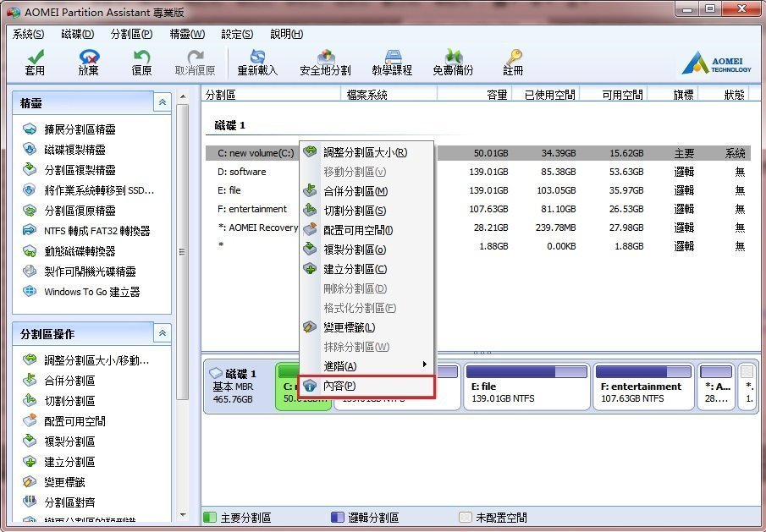Image resolution: width=766 pixels, height=532 pixels.
Task: Select 調整分割區大小/移動 in the sidebar
Action: (x=86, y=360)
